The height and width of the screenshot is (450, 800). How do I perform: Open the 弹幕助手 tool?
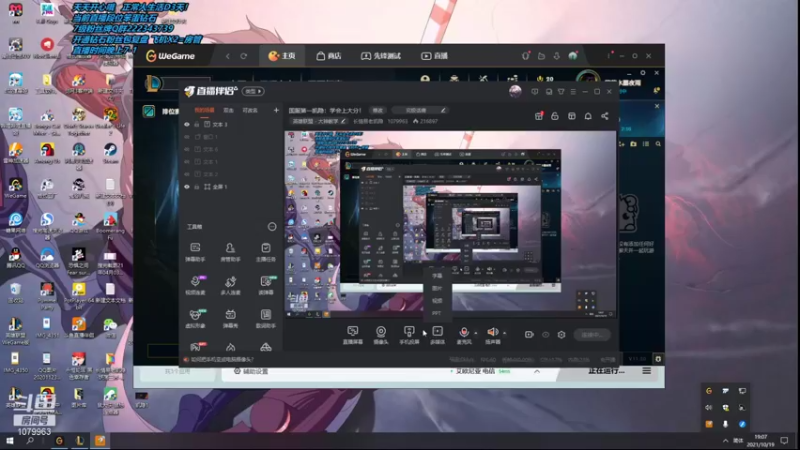click(195, 252)
